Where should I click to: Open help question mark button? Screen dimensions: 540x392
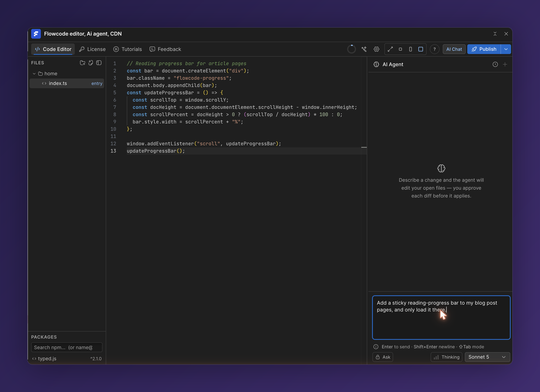coord(434,49)
